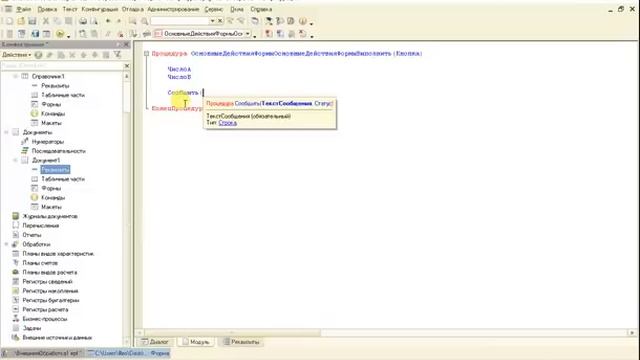Click the move down arrow in configuration panel toolbar
Image resolution: width=640 pixels, height=360 pixels.
click(x=95, y=55)
